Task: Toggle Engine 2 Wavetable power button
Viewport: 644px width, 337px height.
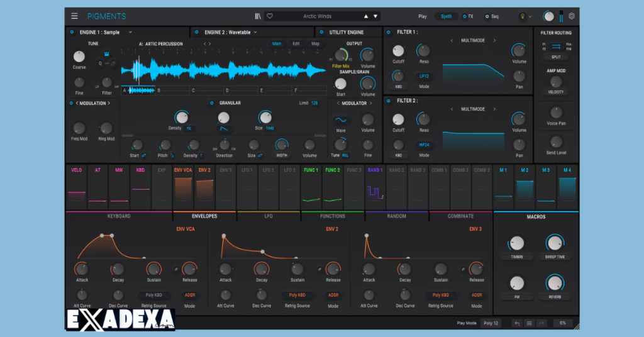Action: (197, 31)
